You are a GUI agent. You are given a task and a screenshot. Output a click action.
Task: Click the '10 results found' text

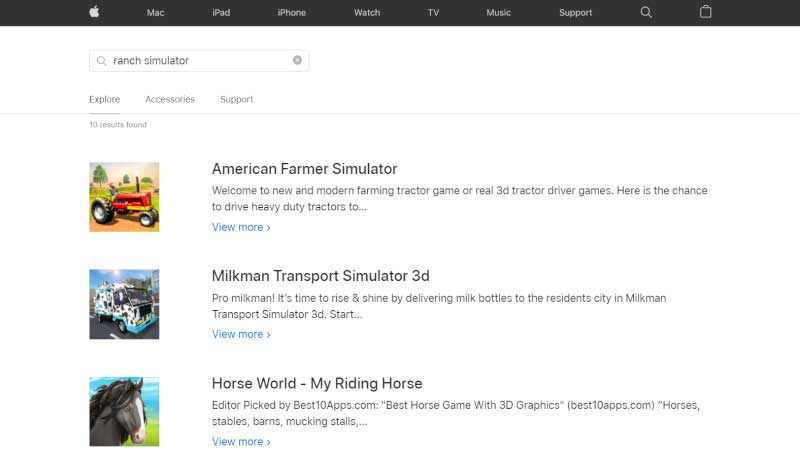click(x=118, y=124)
